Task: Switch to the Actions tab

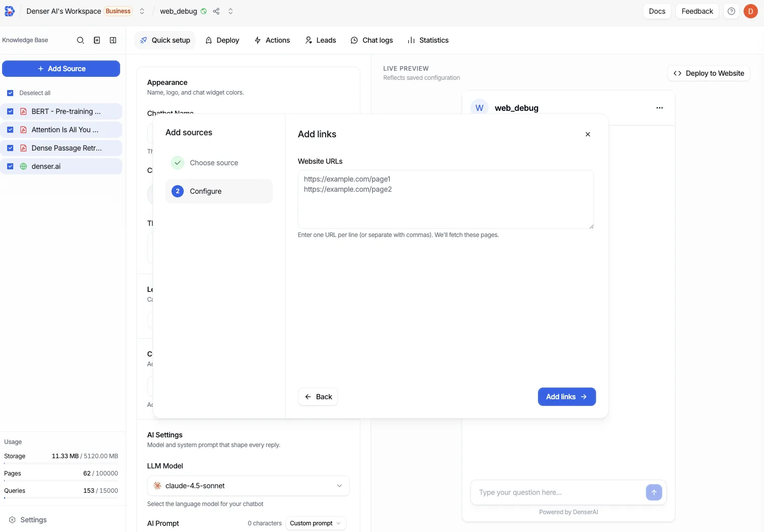Action: 272,40
